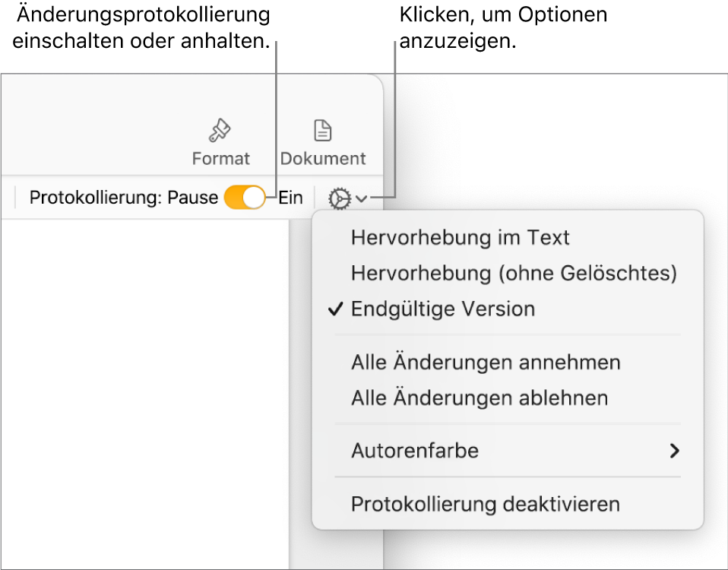728x570 pixels.
Task: Toggle the Protokollierung switch
Action: (245, 198)
